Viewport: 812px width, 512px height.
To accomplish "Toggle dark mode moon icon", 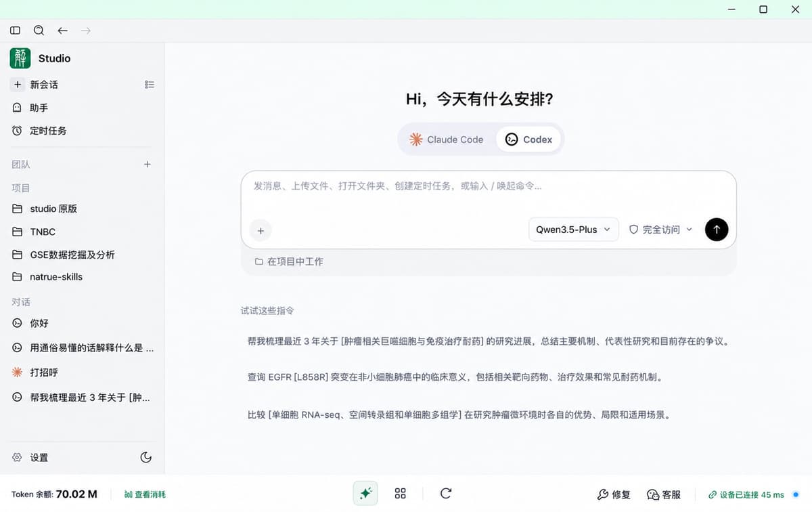I will tap(145, 458).
